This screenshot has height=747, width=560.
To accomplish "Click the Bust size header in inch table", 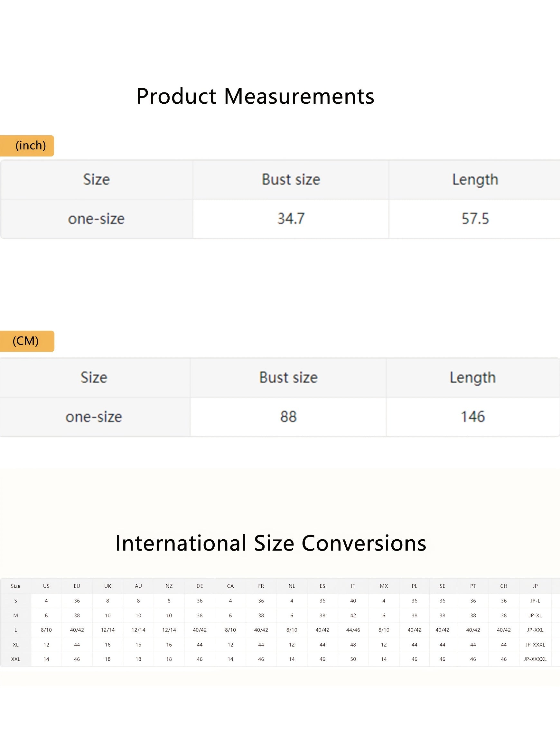I will pos(291,179).
